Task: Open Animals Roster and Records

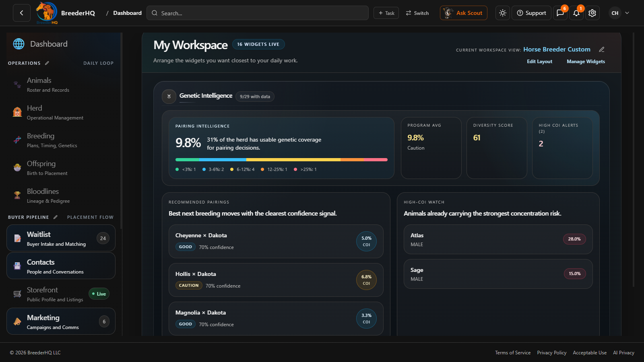Action: (x=61, y=84)
